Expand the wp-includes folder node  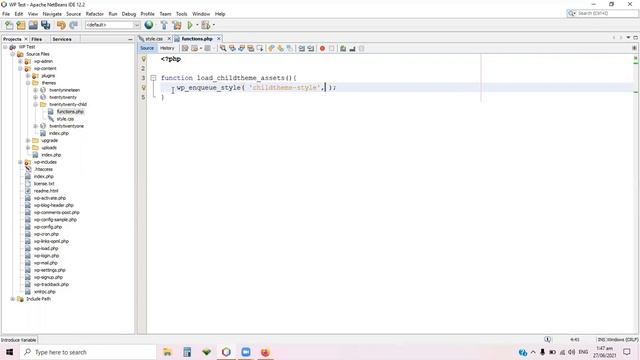tap(20, 162)
